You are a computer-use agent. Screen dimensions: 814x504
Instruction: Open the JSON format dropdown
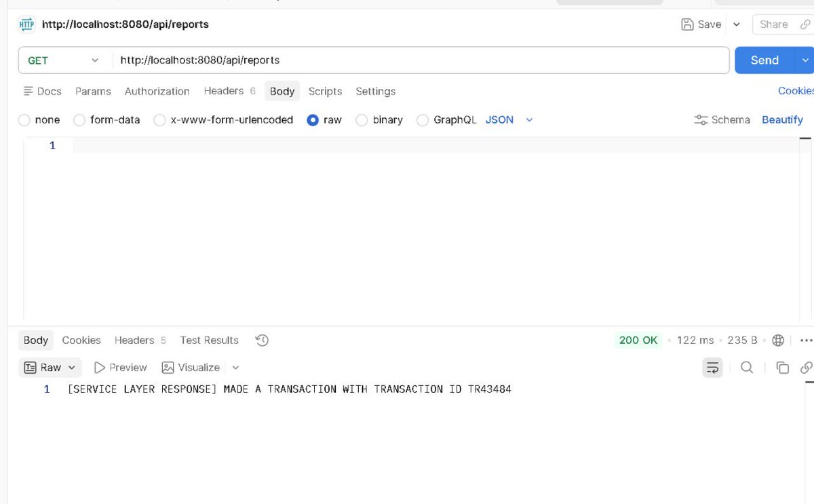click(x=509, y=119)
